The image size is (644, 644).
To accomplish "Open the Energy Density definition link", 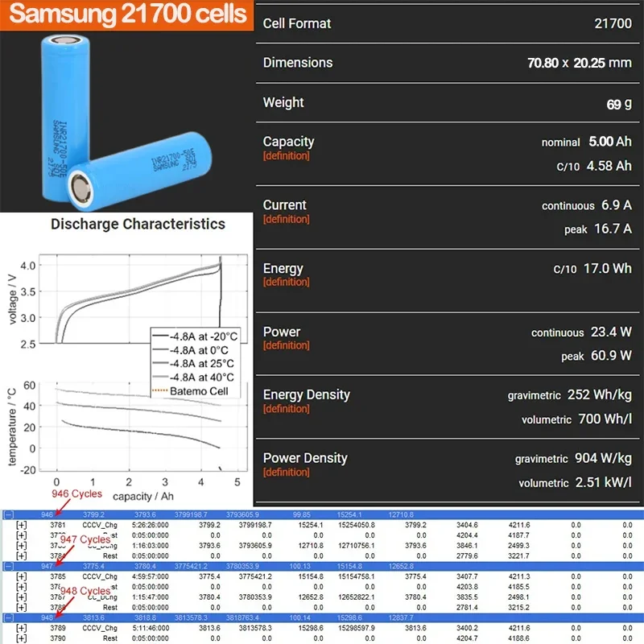I will click(x=287, y=409).
